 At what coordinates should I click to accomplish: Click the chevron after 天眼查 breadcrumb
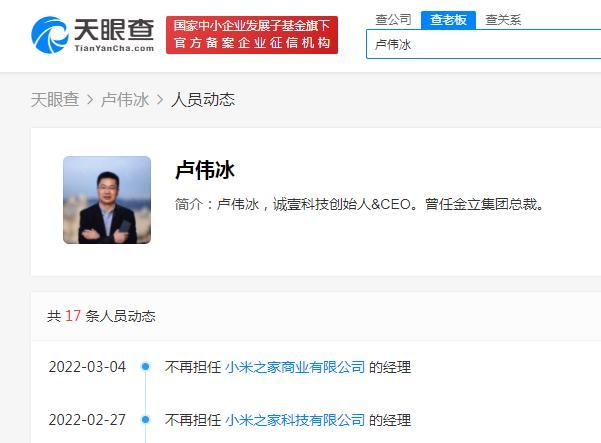[90, 100]
